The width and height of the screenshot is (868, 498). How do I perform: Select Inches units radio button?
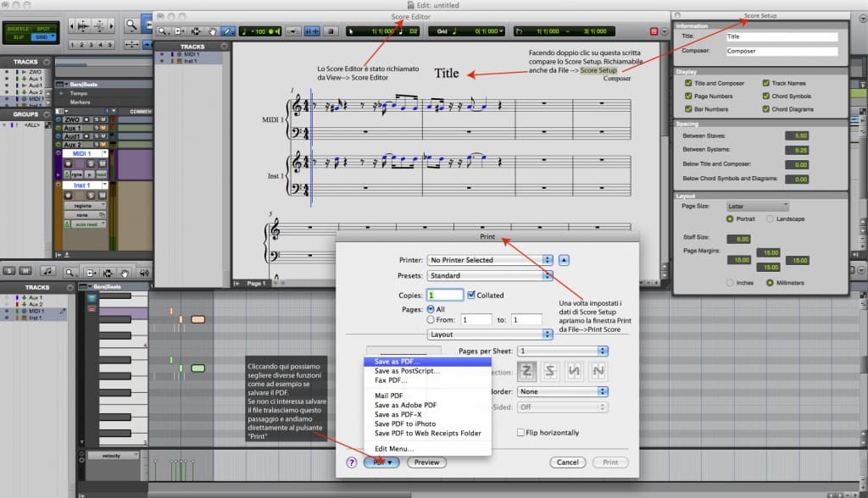[730, 283]
